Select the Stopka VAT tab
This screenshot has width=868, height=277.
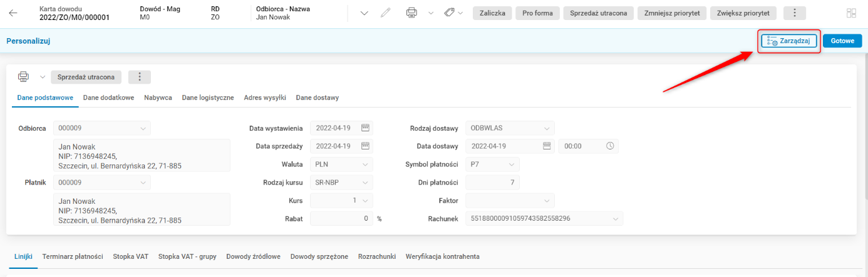130,256
